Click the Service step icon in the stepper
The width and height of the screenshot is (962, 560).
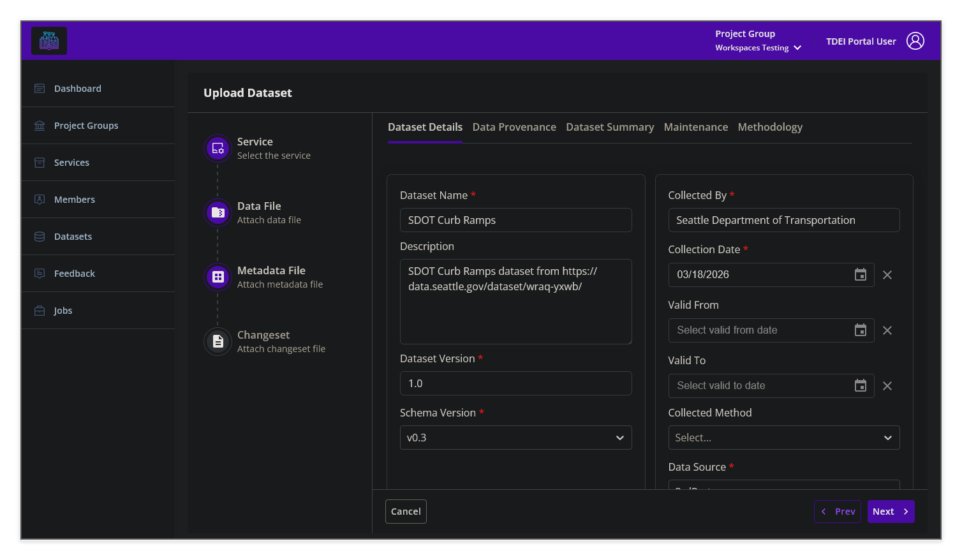(218, 148)
